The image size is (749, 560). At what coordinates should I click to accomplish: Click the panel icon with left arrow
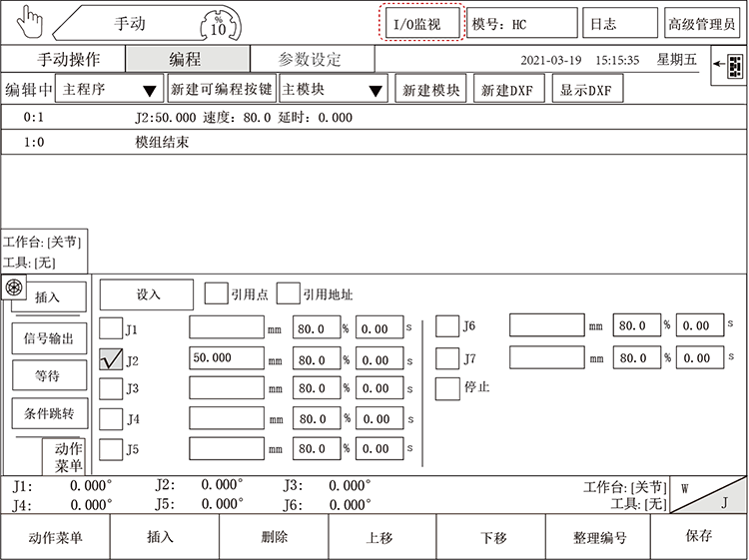click(x=731, y=66)
